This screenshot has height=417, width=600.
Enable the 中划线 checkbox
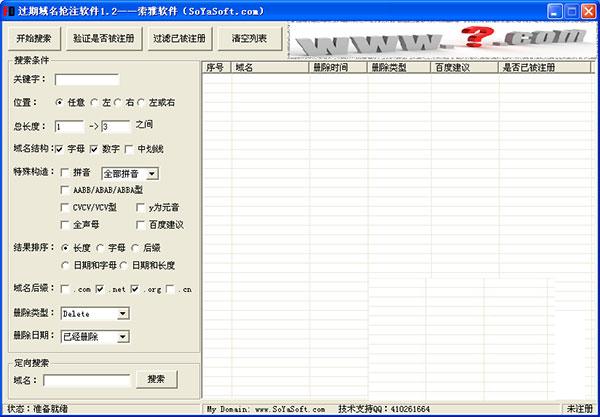point(129,149)
